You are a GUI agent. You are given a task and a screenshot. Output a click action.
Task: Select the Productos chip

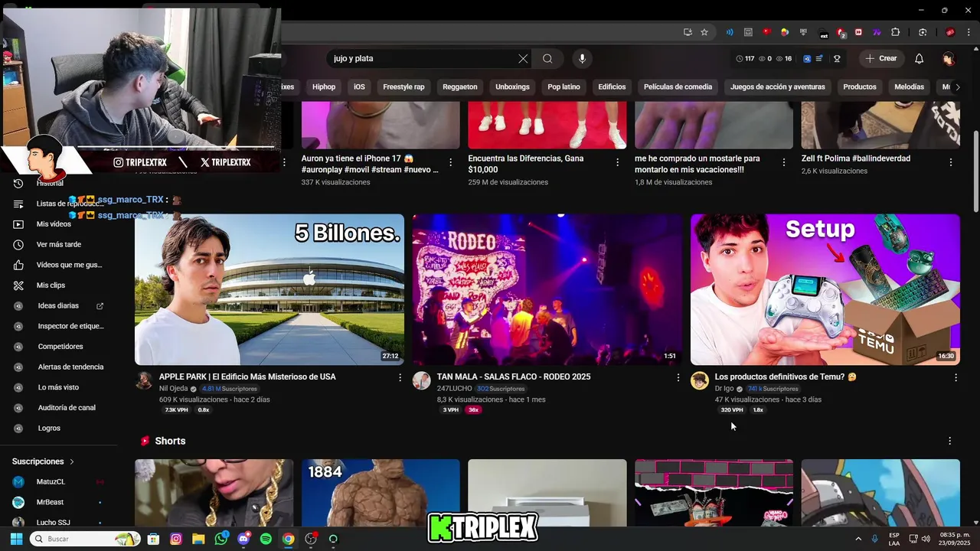[860, 87]
